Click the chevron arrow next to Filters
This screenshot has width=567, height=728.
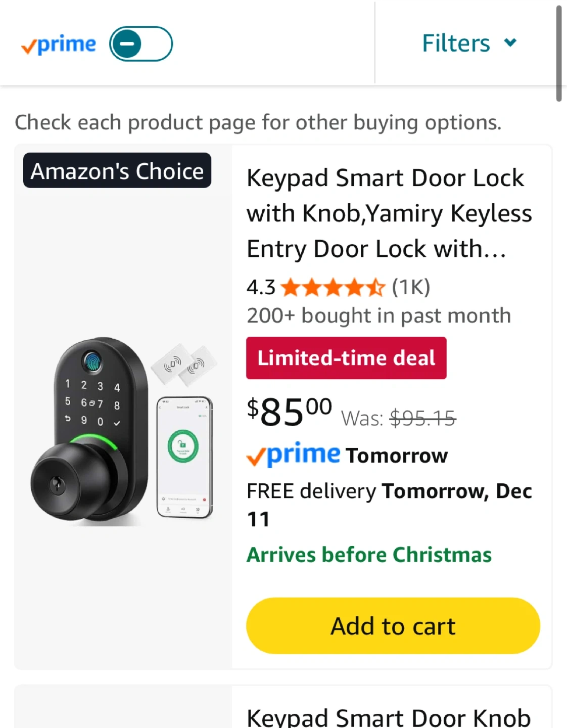[510, 42]
